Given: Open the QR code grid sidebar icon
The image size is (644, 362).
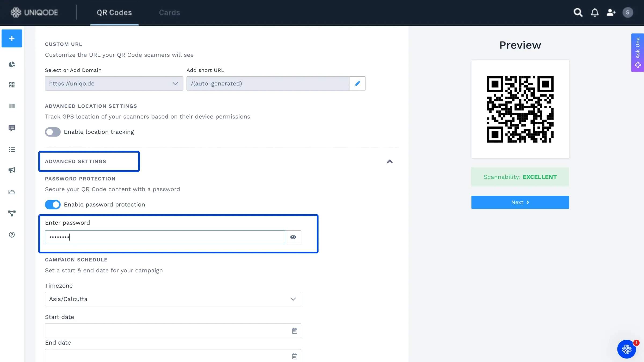Looking at the screenshot, I should pos(12,85).
